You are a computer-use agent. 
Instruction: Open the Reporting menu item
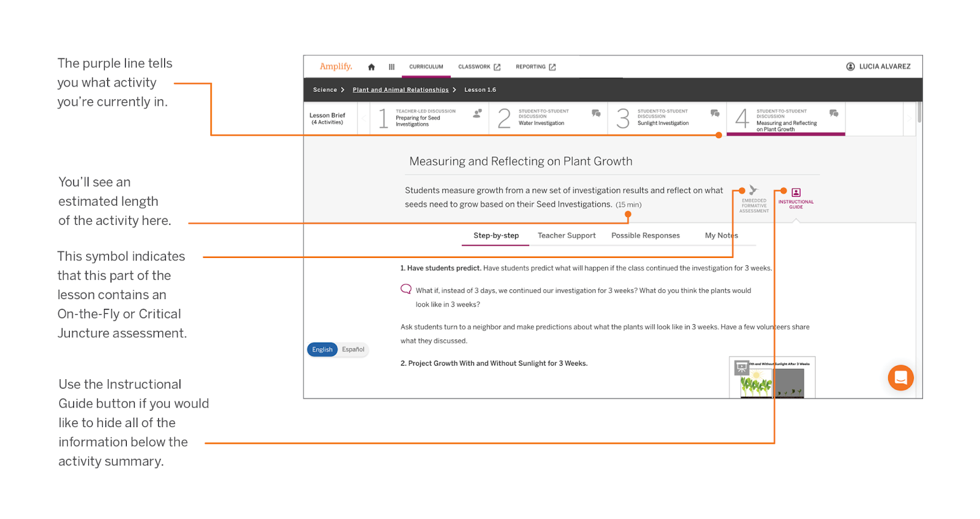pos(535,67)
